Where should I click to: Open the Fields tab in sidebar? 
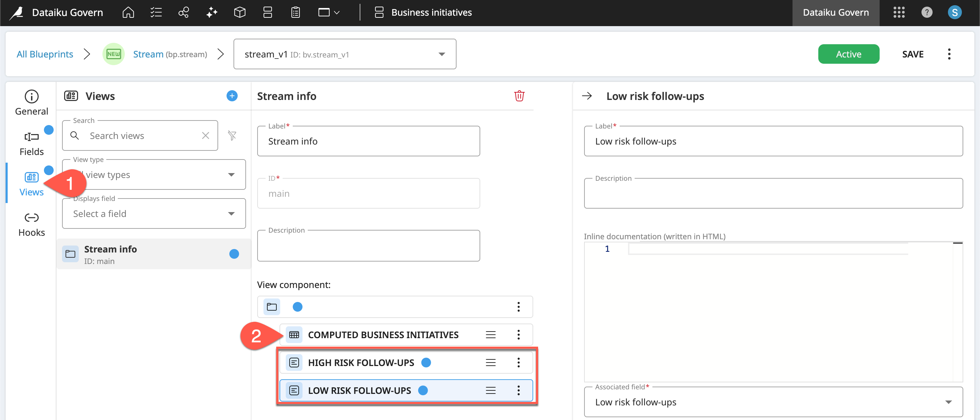(32, 144)
